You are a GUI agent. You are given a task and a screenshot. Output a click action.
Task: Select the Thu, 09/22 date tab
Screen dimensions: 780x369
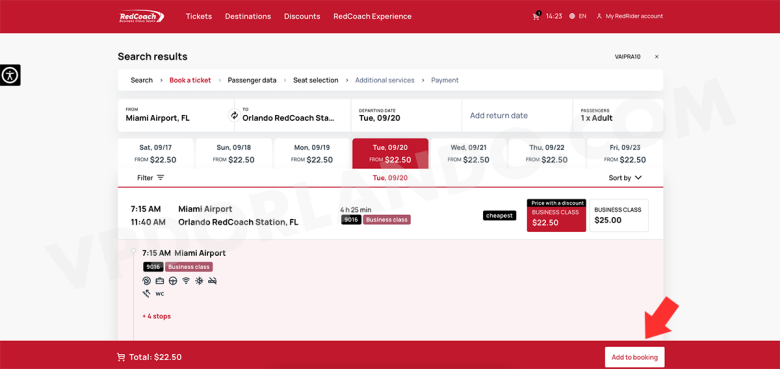[547, 154]
